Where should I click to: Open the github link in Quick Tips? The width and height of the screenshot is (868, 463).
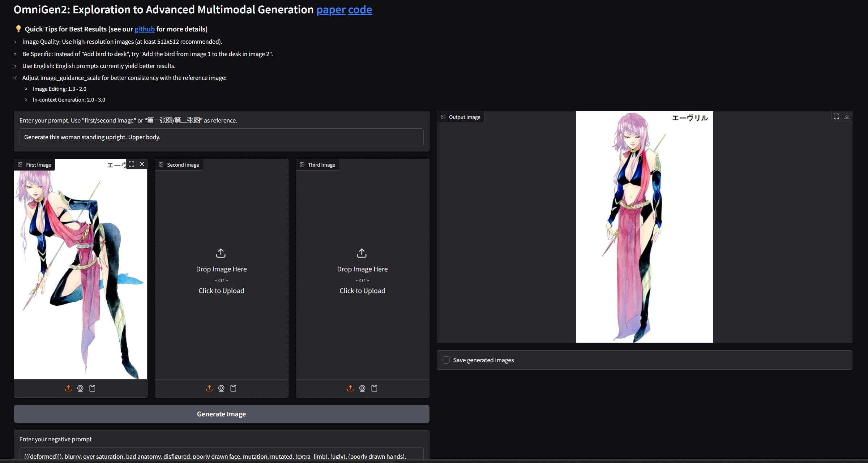click(144, 29)
